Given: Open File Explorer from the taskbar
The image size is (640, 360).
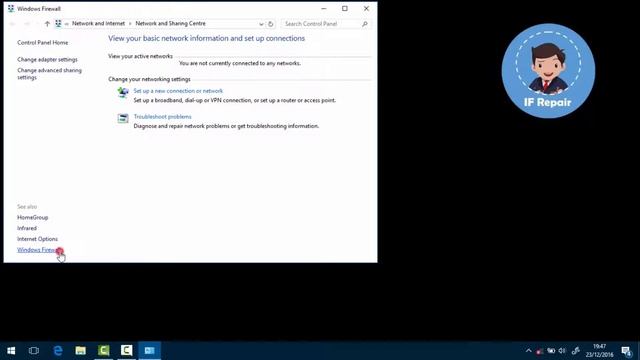Looking at the screenshot, I should click(x=80, y=351).
